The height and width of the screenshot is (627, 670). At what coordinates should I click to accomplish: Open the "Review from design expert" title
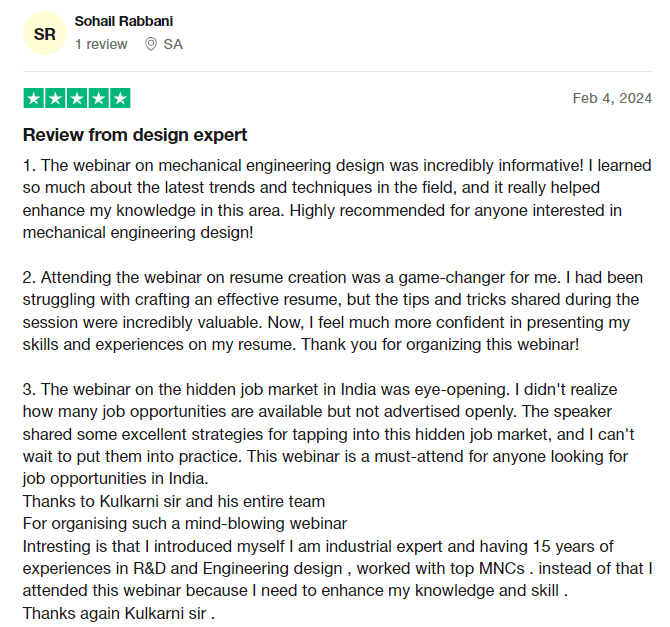[x=135, y=135]
